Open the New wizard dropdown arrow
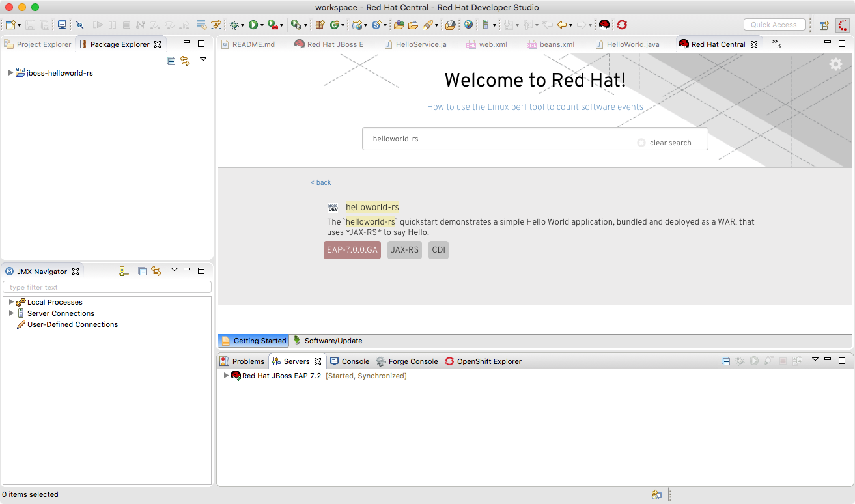 point(20,25)
